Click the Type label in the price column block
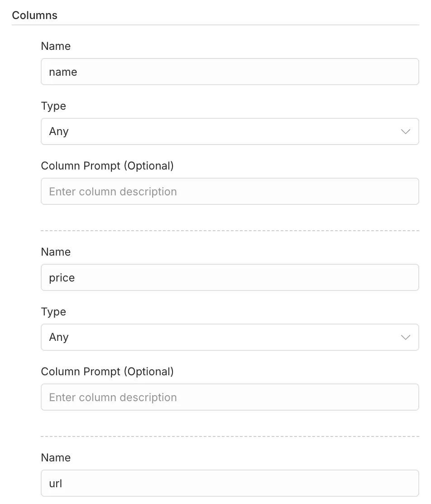 coord(53,312)
